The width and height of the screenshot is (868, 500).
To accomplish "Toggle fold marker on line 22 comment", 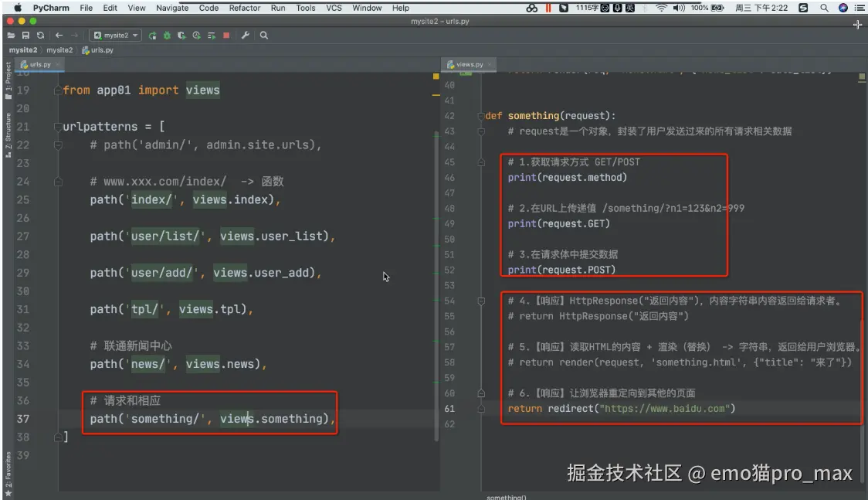I will click(x=58, y=145).
